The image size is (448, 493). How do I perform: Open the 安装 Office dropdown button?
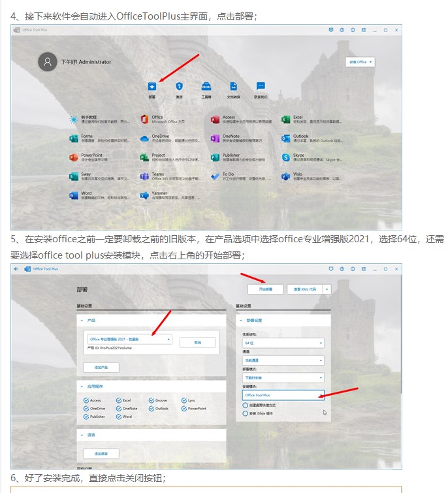coord(360,62)
